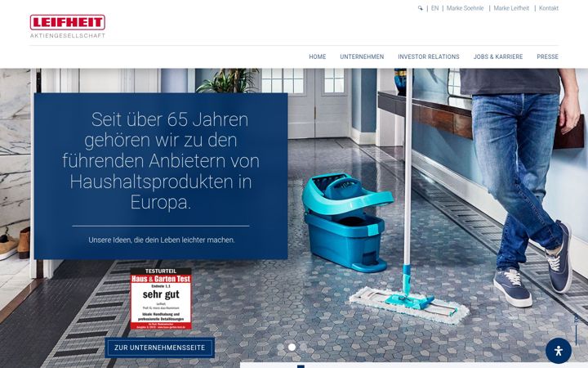Switch language to EN
Viewport: 588px width, 368px height.
tap(434, 8)
